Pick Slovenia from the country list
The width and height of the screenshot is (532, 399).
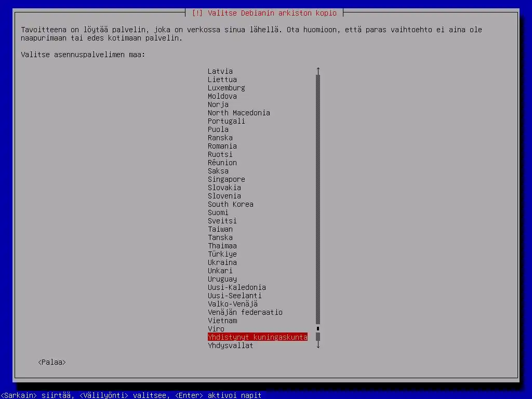click(x=224, y=196)
